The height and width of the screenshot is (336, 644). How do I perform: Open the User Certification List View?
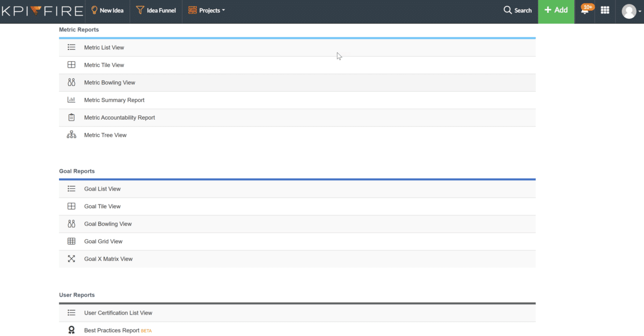tap(118, 313)
